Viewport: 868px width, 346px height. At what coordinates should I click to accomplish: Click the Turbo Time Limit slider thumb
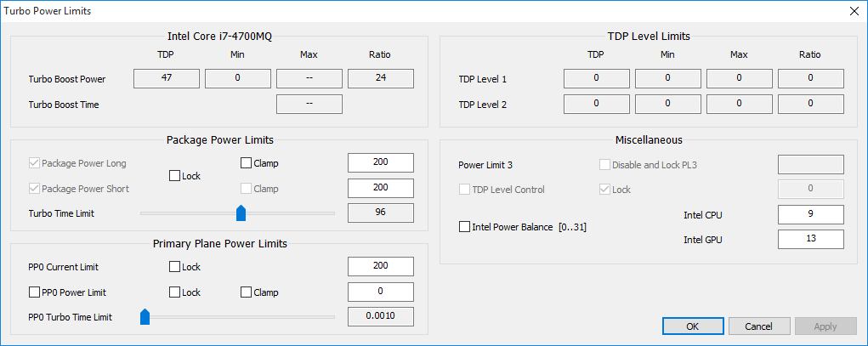pyautogui.click(x=241, y=213)
